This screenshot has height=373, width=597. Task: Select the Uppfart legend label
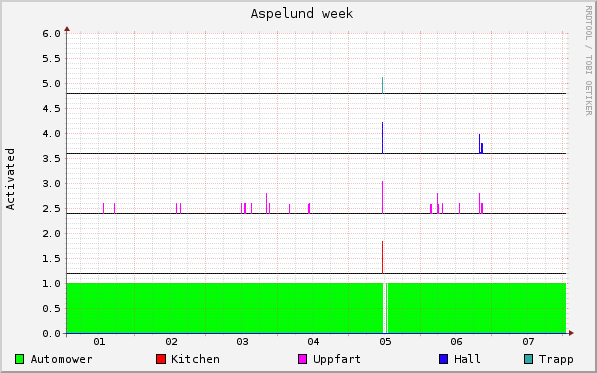tap(337, 359)
